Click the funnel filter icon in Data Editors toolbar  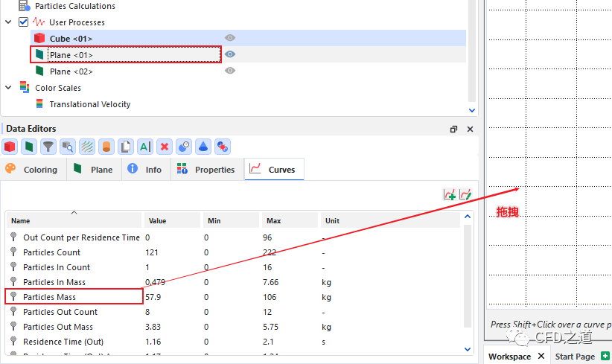click(48, 147)
